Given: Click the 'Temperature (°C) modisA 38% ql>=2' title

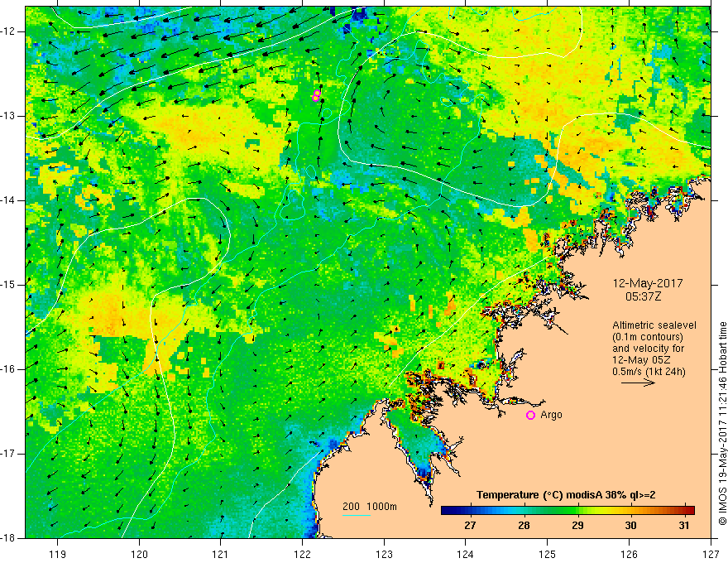Looking at the screenshot, I should tap(566, 495).
